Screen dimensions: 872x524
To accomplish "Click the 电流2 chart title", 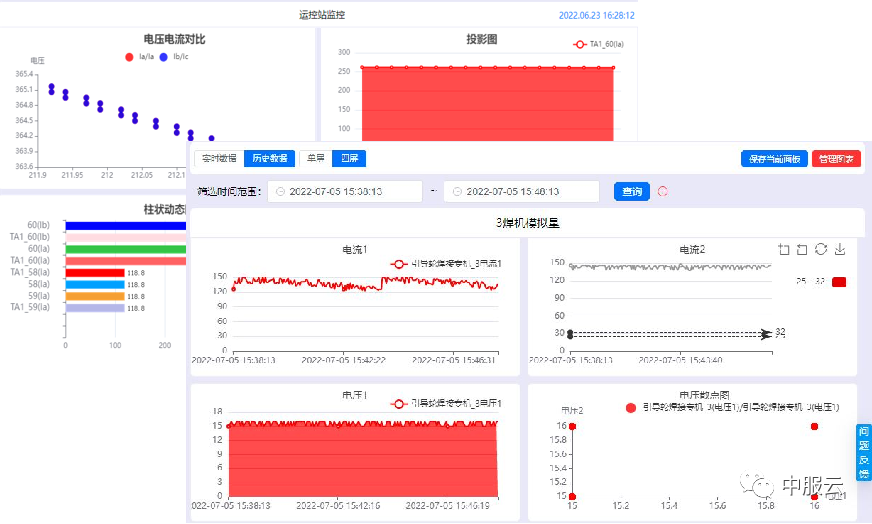I will tap(692, 250).
